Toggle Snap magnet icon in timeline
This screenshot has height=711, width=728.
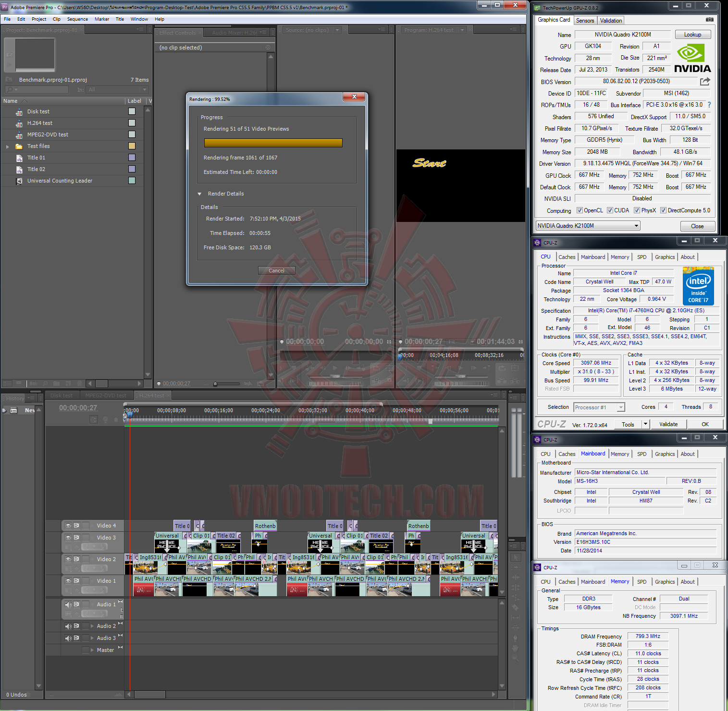point(94,419)
